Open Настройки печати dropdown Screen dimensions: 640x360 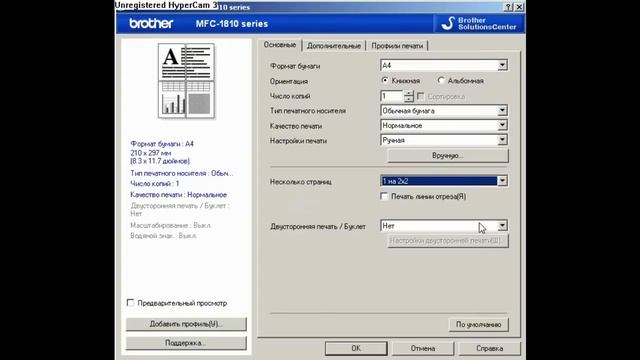pyautogui.click(x=444, y=140)
